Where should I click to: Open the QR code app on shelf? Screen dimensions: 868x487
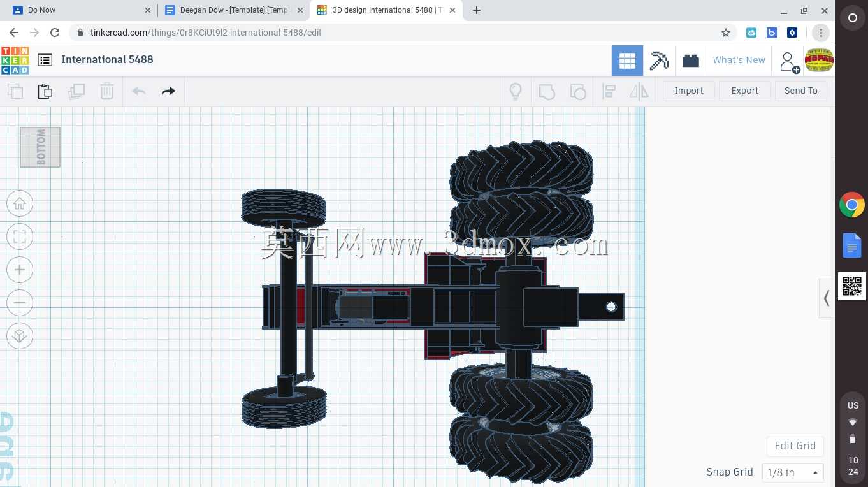(852, 286)
